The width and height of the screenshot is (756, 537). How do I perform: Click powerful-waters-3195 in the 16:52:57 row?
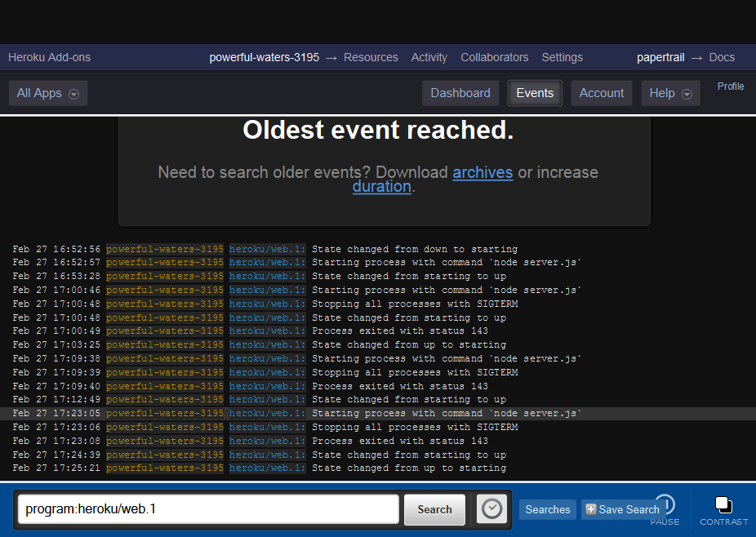[165, 262]
